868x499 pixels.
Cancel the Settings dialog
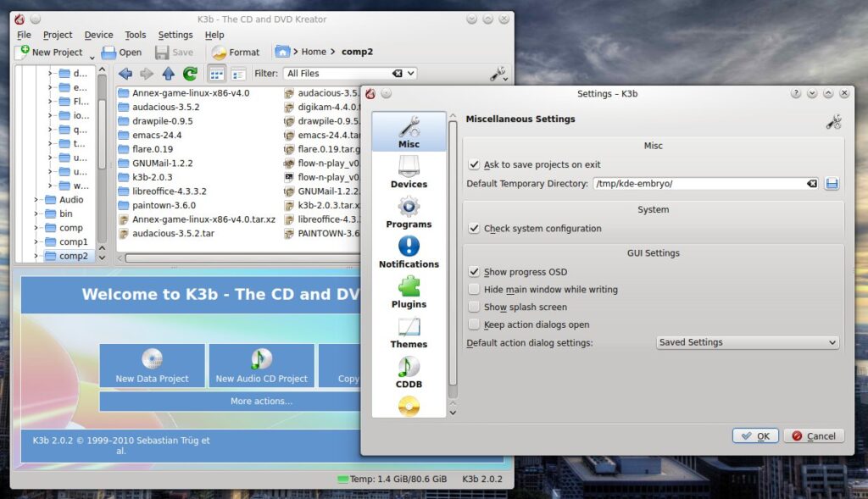coord(814,436)
